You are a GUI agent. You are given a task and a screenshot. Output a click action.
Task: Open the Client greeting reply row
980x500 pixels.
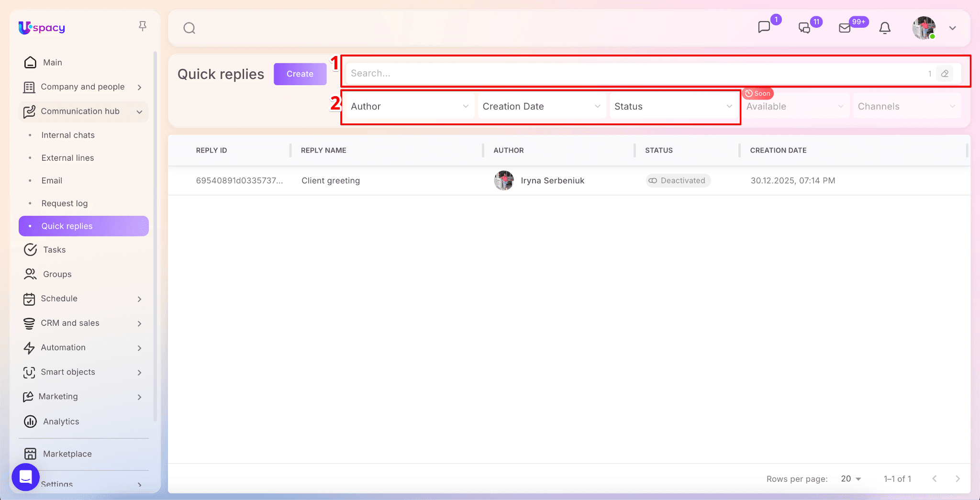point(331,181)
